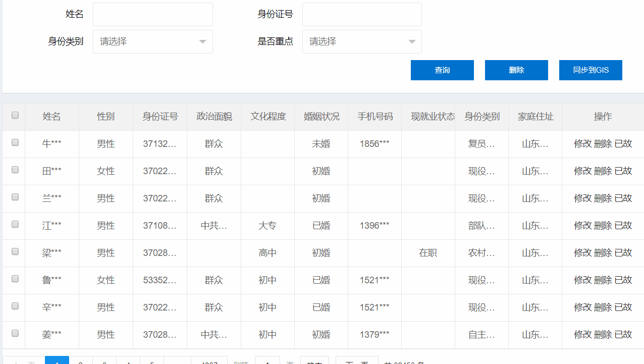Focus the 身份证号 search input

[362, 14]
